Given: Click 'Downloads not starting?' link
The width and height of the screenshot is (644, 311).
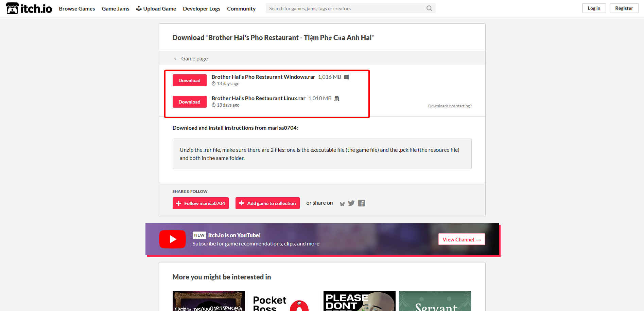Looking at the screenshot, I should click(x=450, y=106).
